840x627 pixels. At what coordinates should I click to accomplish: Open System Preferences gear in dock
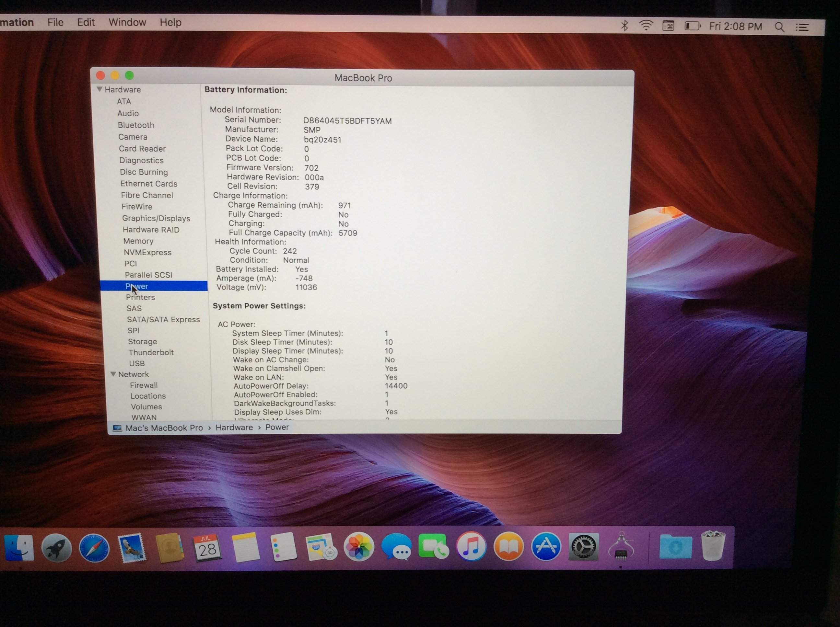(583, 547)
